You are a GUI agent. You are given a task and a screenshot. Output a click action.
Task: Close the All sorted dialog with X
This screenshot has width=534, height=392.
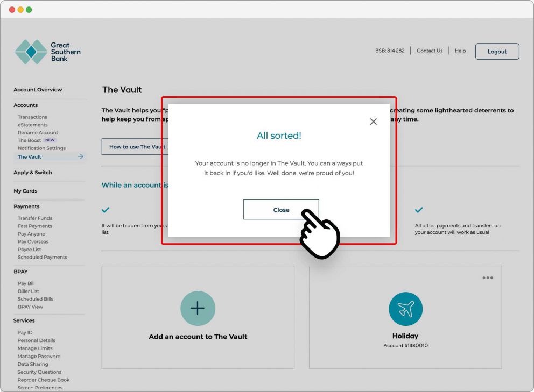click(373, 122)
